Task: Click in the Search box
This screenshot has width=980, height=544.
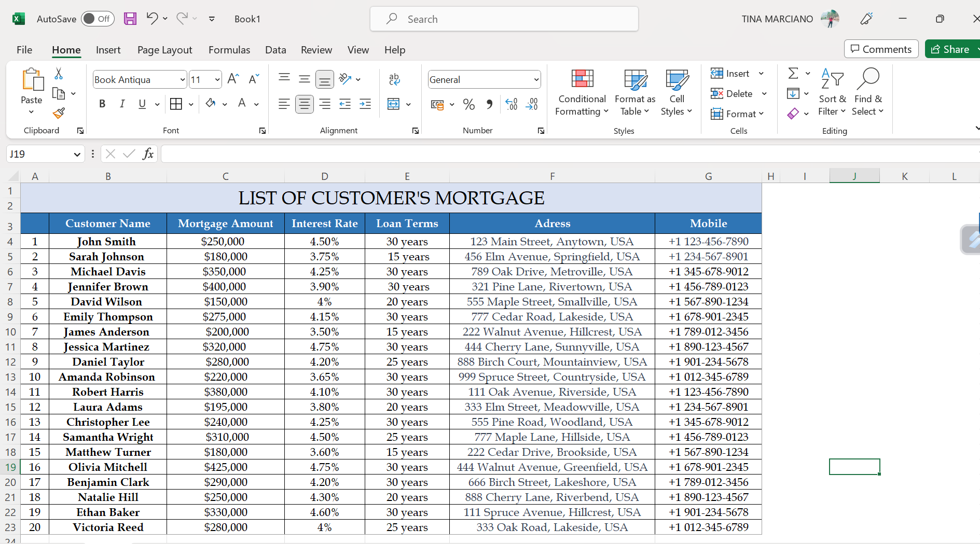Action: [x=504, y=19]
